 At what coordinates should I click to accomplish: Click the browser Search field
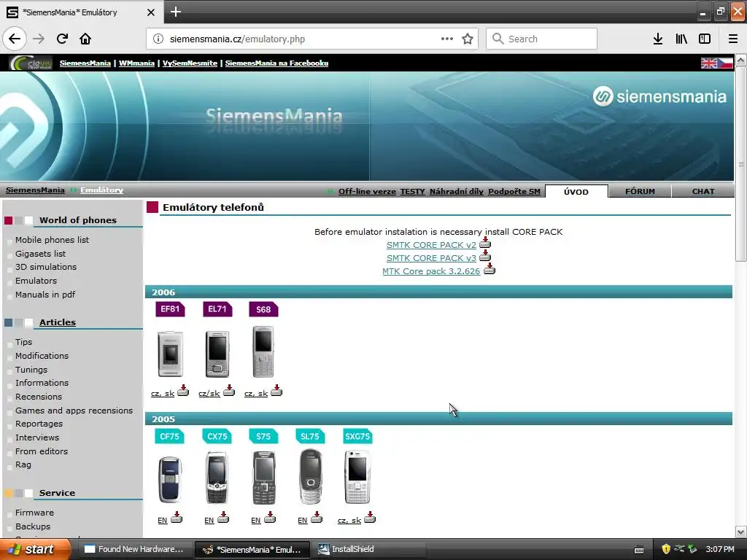point(542,39)
